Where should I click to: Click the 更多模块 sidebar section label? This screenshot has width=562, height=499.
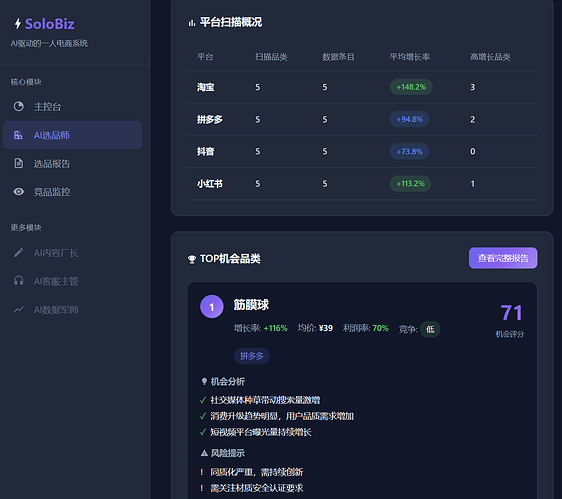[26, 228]
